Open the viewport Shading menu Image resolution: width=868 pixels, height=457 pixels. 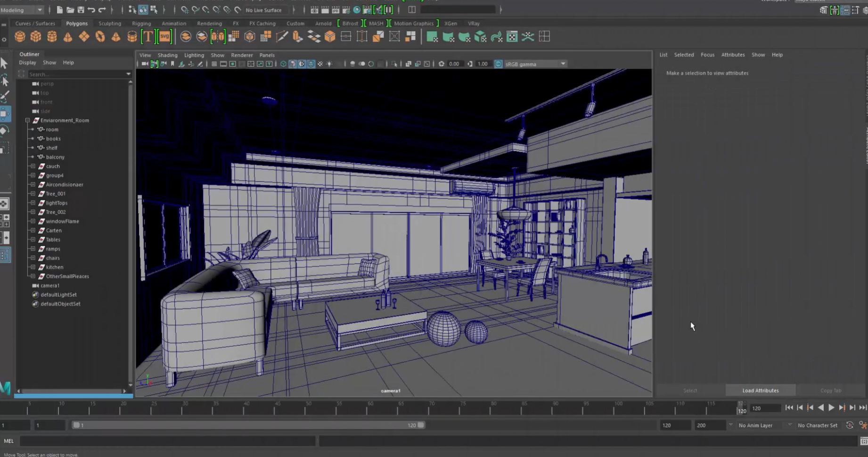tap(167, 55)
